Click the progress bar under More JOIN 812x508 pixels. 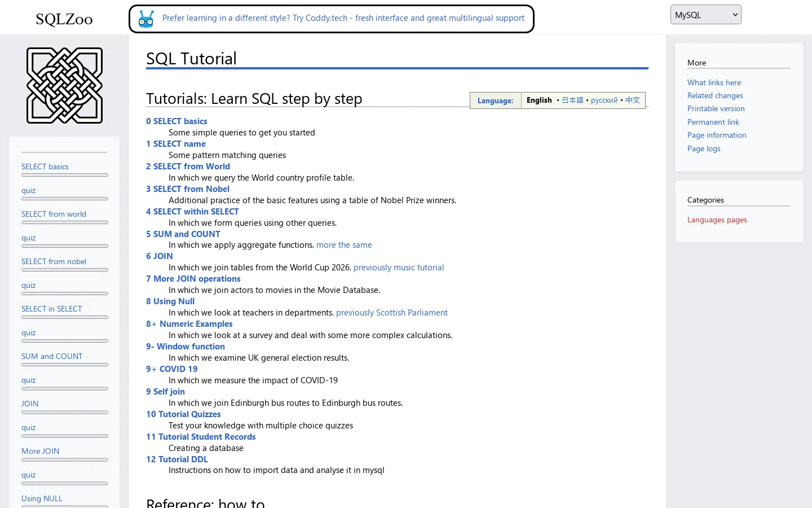(x=65, y=459)
